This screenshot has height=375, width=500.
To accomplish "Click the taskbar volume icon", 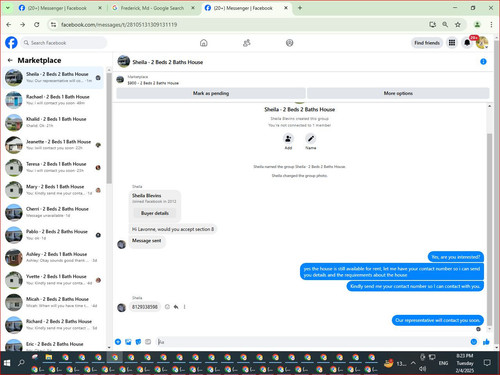I will [x=423, y=369].
